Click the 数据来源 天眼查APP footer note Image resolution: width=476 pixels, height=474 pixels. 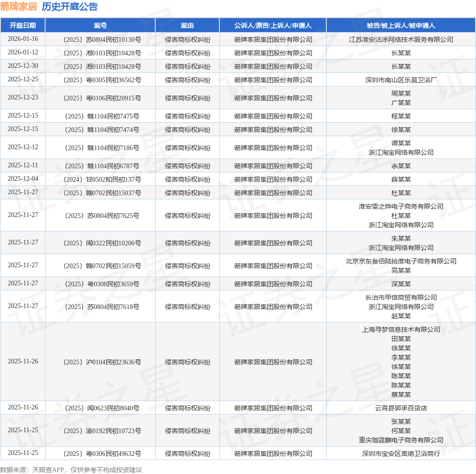71,470
